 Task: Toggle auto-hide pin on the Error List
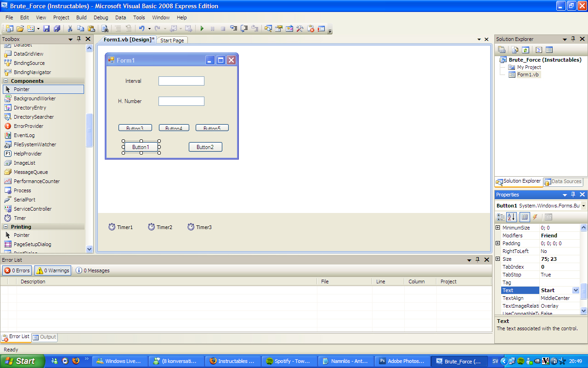tap(478, 260)
